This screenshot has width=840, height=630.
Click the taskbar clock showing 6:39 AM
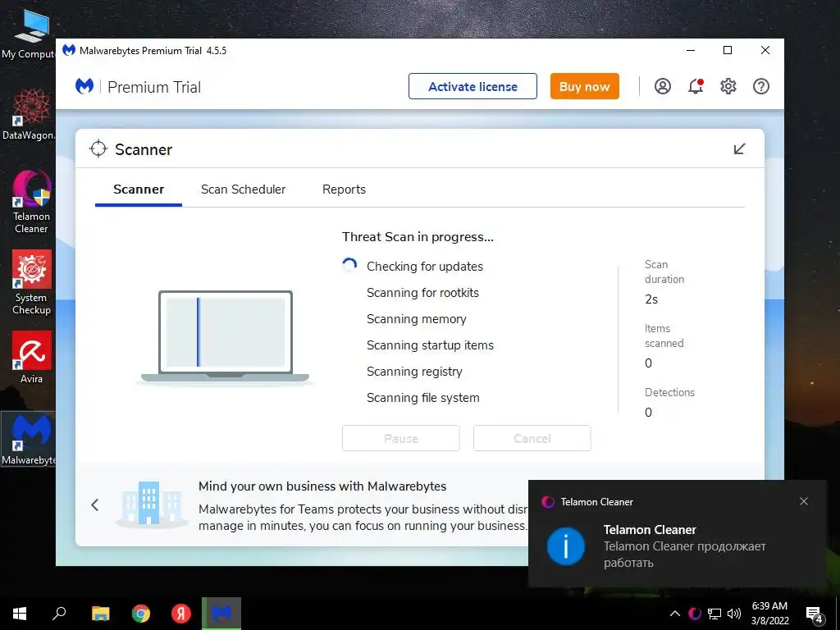pyautogui.click(x=769, y=614)
